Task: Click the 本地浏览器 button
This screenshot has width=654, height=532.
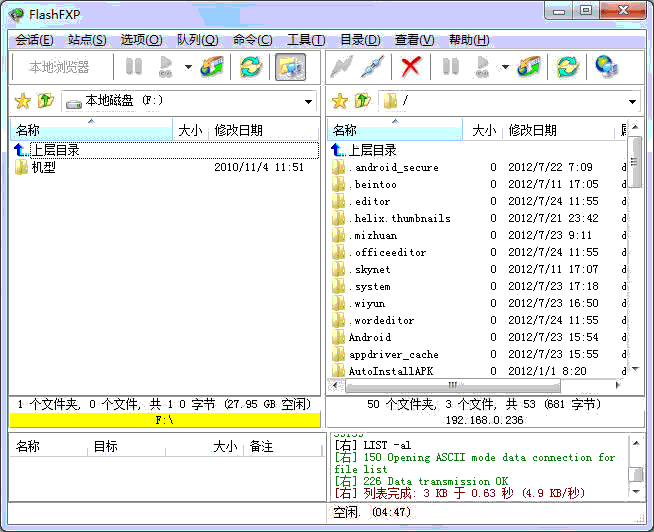Action: click(x=59, y=67)
